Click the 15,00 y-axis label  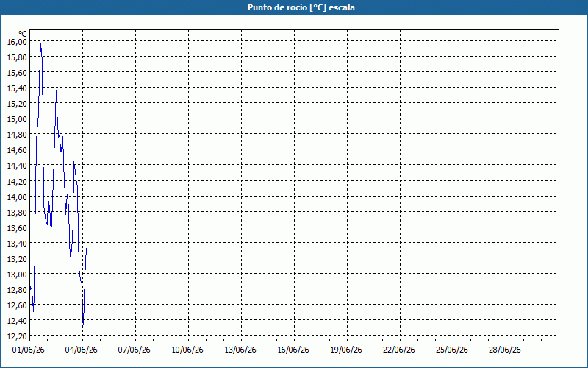pos(17,119)
